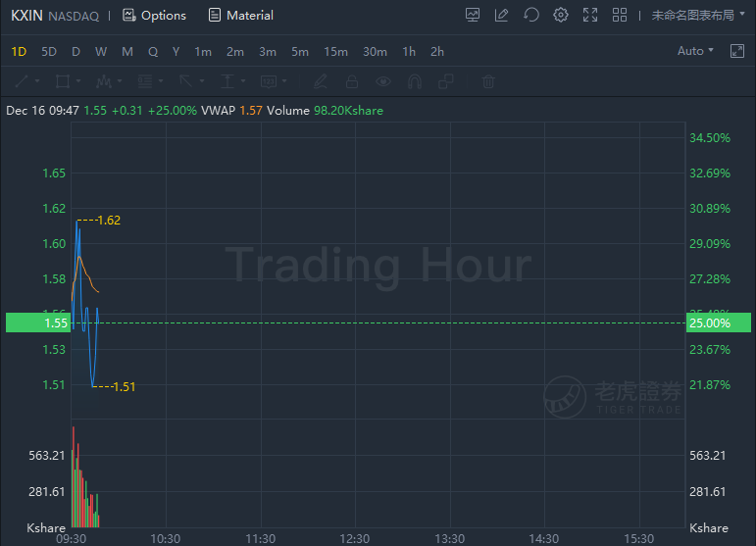Select the 30m interval
This screenshot has width=756, height=546.
coord(376,52)
